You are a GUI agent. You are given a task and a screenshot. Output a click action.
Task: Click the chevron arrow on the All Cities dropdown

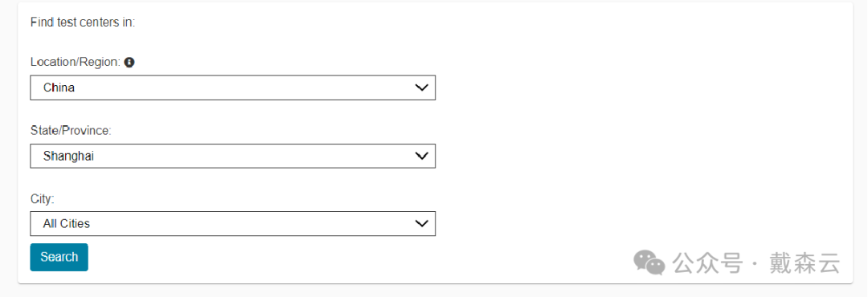(x=421, y=223)
